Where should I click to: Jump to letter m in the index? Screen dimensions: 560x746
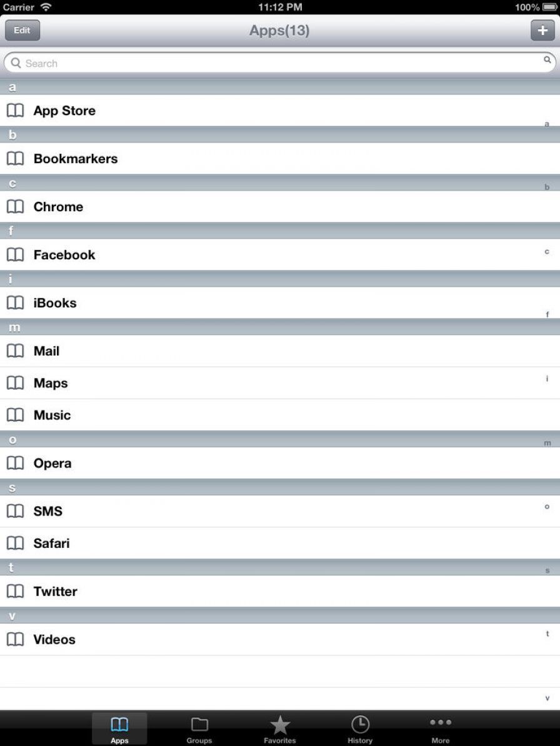click(547, 443)
